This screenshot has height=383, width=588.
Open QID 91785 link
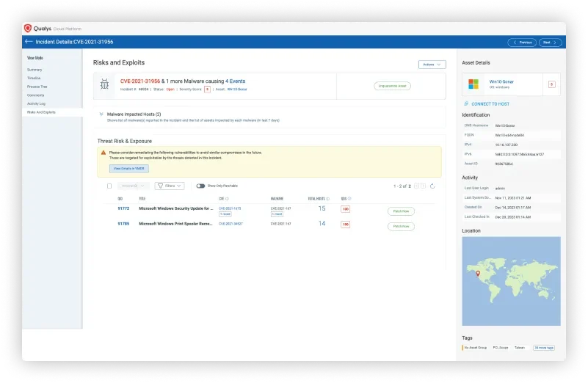pyautogui.click(x=123, y=224)
